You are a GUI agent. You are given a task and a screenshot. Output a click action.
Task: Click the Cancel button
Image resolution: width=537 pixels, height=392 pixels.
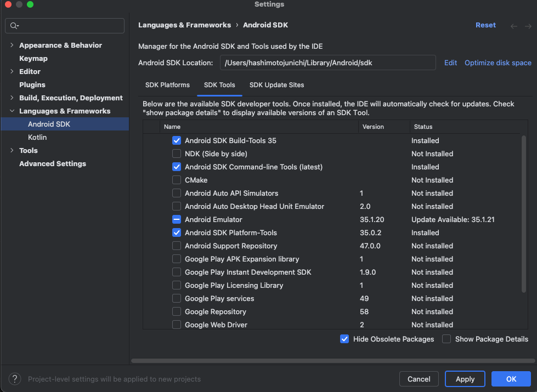(419, 379)
